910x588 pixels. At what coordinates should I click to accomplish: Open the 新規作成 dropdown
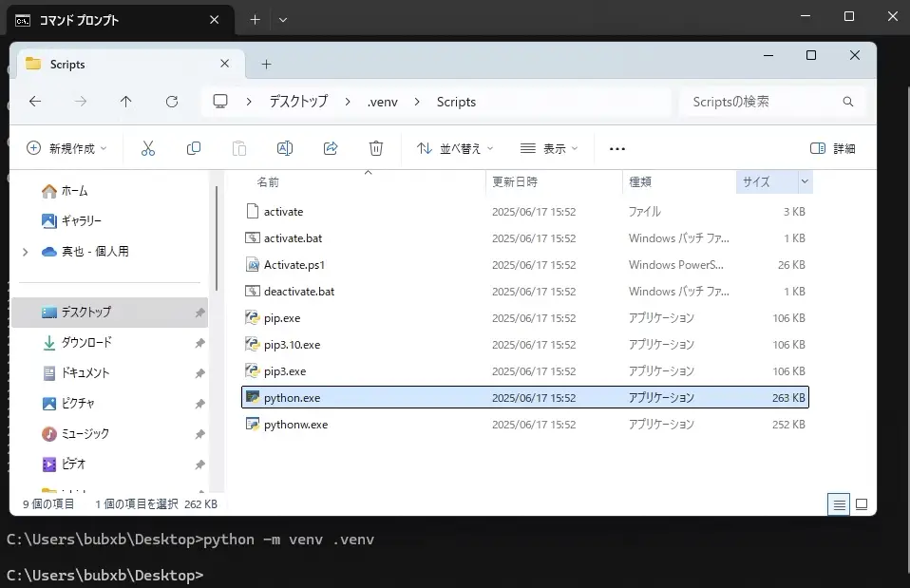click(x=66, y=148)
